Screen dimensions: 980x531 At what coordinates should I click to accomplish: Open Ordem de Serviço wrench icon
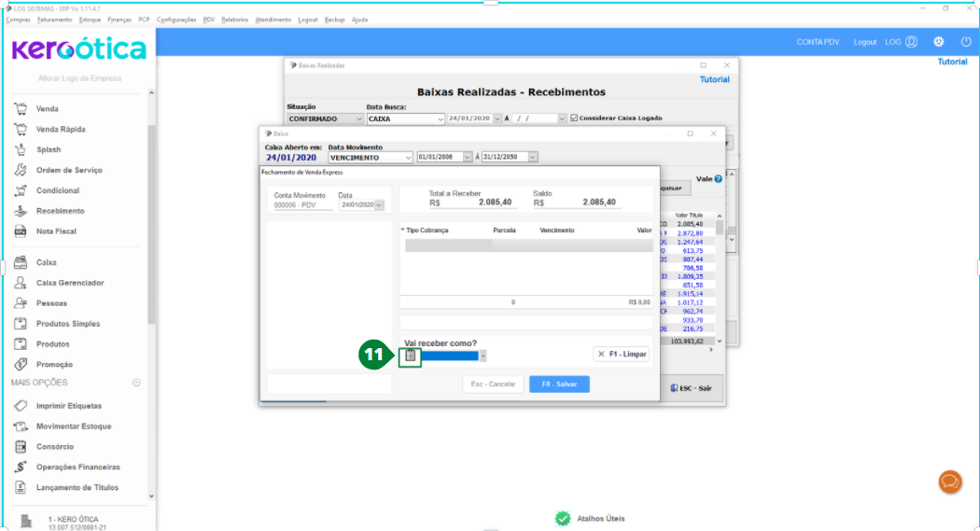21,170
